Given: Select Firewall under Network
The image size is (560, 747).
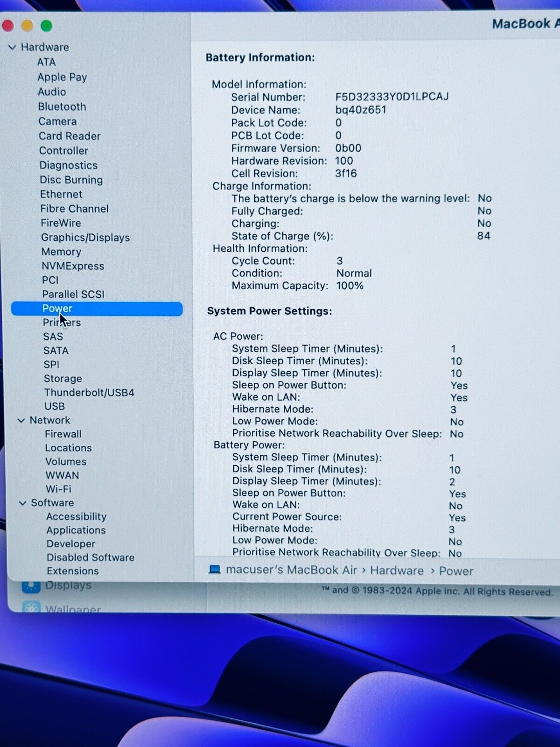Looking at the screenshot, I should [x=63, y=434].
